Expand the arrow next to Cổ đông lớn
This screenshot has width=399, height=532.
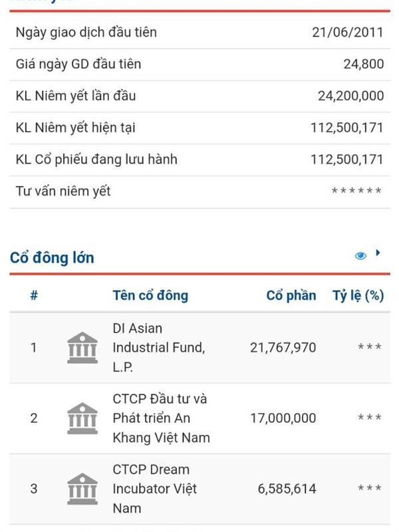pos(378,253)
